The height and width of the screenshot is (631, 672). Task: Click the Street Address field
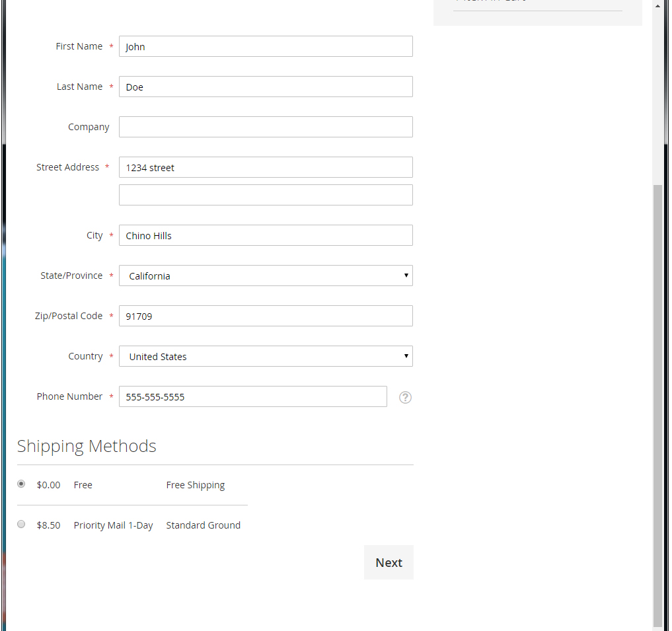(x=264, y=167)
